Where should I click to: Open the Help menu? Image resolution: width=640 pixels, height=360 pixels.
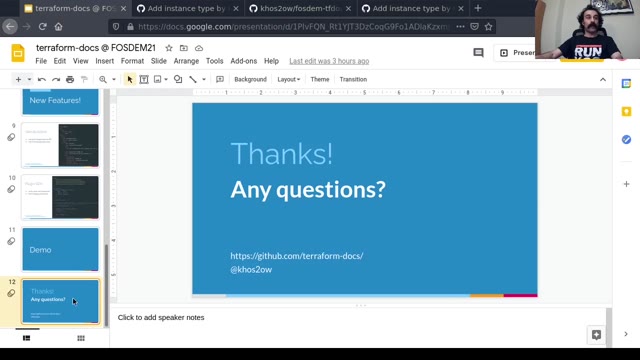(x=271, y=61)
